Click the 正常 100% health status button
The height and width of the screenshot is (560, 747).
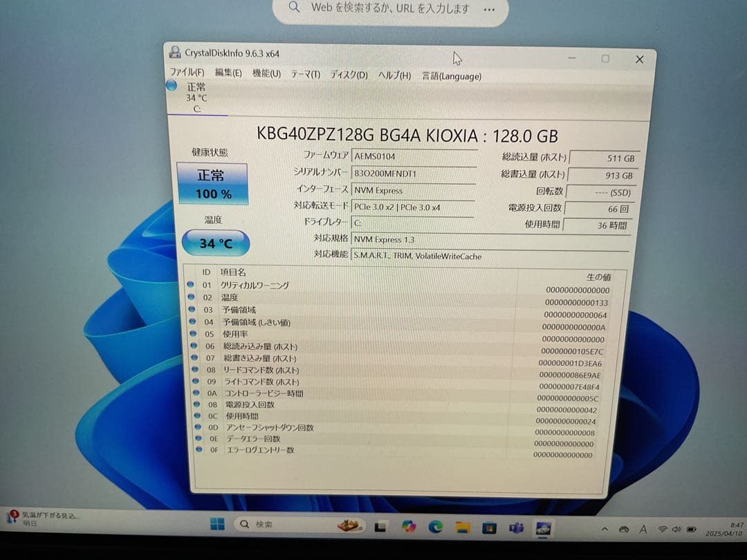214,182
